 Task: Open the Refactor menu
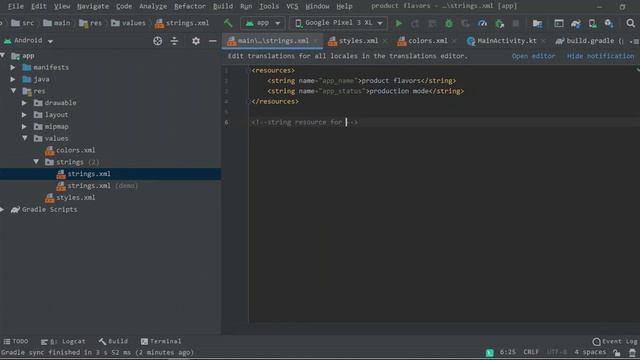click(189, 6)
